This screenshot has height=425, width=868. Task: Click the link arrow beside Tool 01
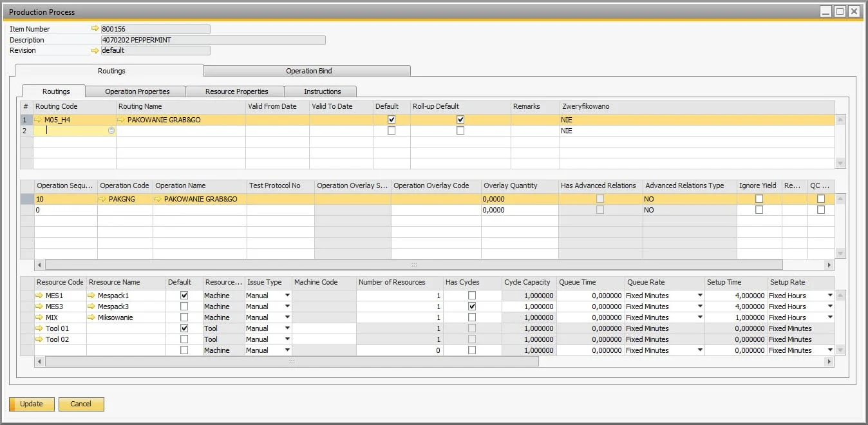41,328
